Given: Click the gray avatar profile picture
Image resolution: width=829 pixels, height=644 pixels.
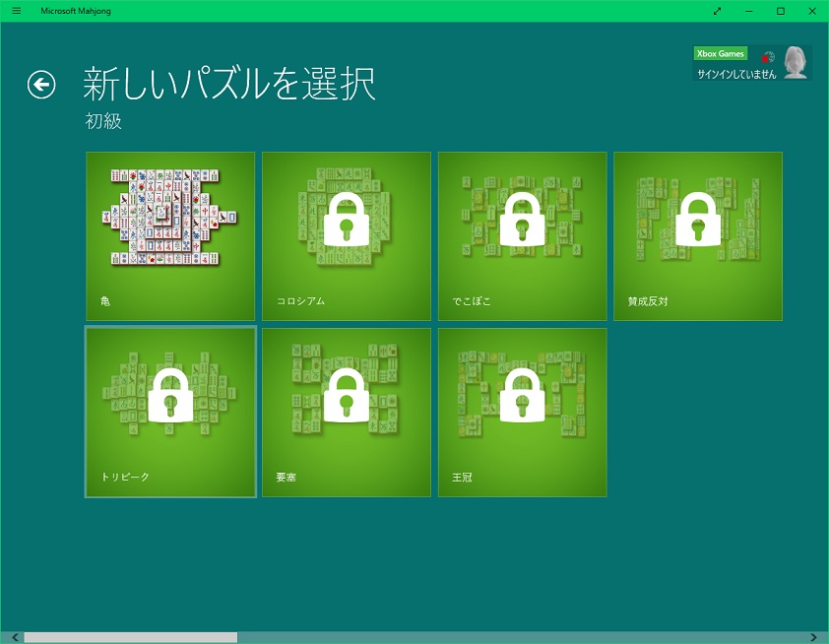Looking at the screenshot, I should coord(795,63).
